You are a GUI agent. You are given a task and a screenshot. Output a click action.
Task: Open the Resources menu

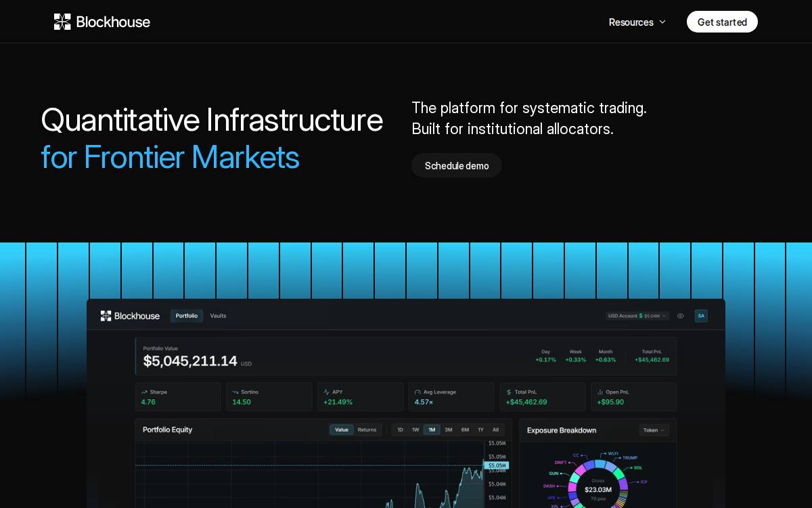(x=637, y=22)
